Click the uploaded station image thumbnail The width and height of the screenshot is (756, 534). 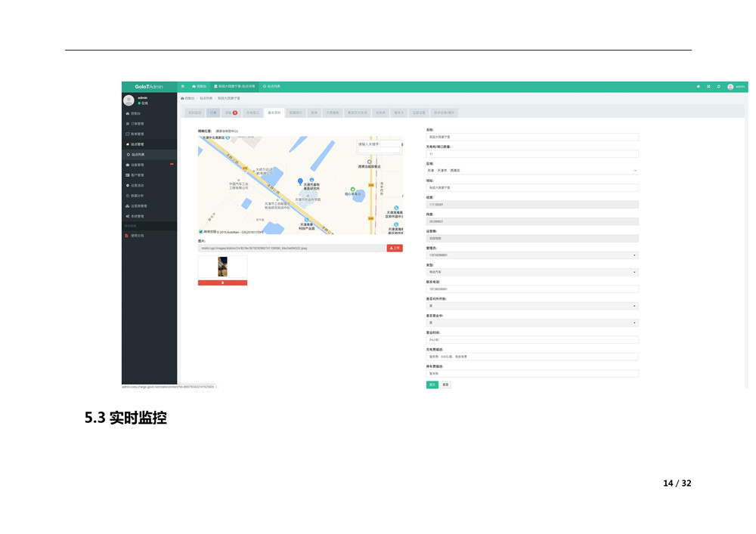(x=222, y=266)
